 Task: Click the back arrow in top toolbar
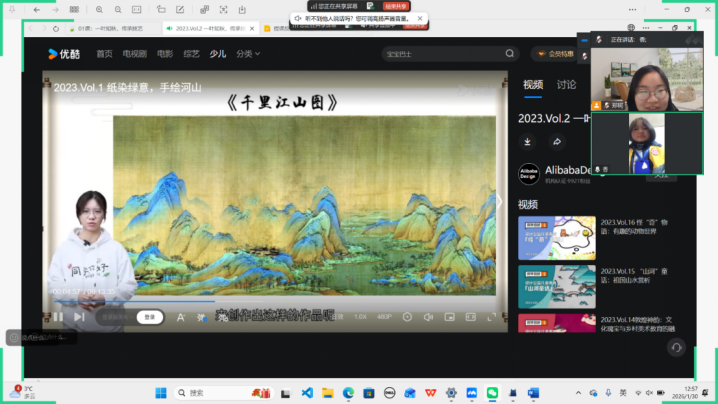[37, 10]
